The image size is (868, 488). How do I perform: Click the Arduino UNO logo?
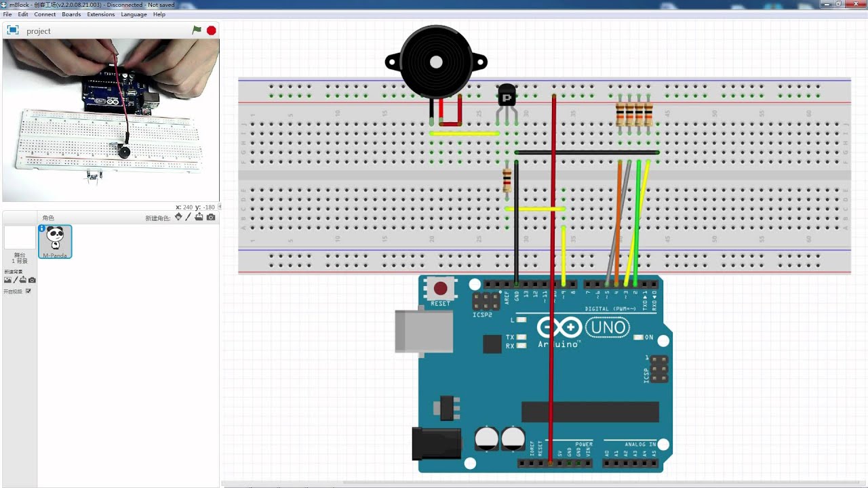coord(583,328)
